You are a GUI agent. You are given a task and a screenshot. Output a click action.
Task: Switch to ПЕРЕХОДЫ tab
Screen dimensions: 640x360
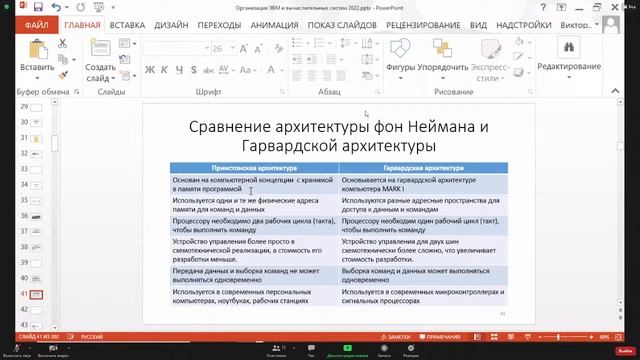click(219, 25)
